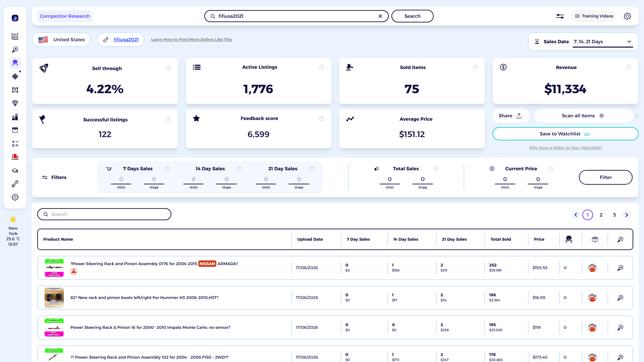The image size is (644, 362).
Task: Open the academy graduation cap sidebar icon
Action: point(15,171)
